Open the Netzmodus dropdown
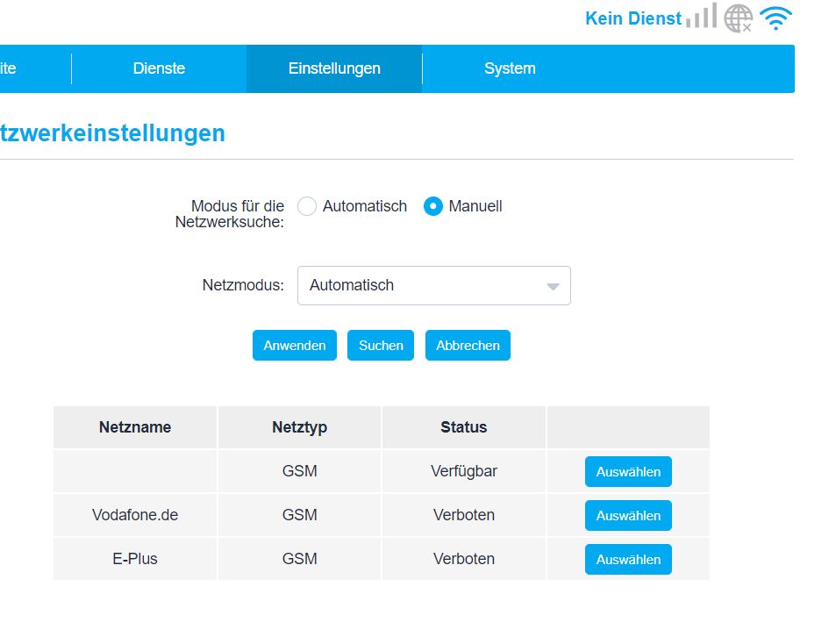Viewport: 836px width, 644px height. 433,285
